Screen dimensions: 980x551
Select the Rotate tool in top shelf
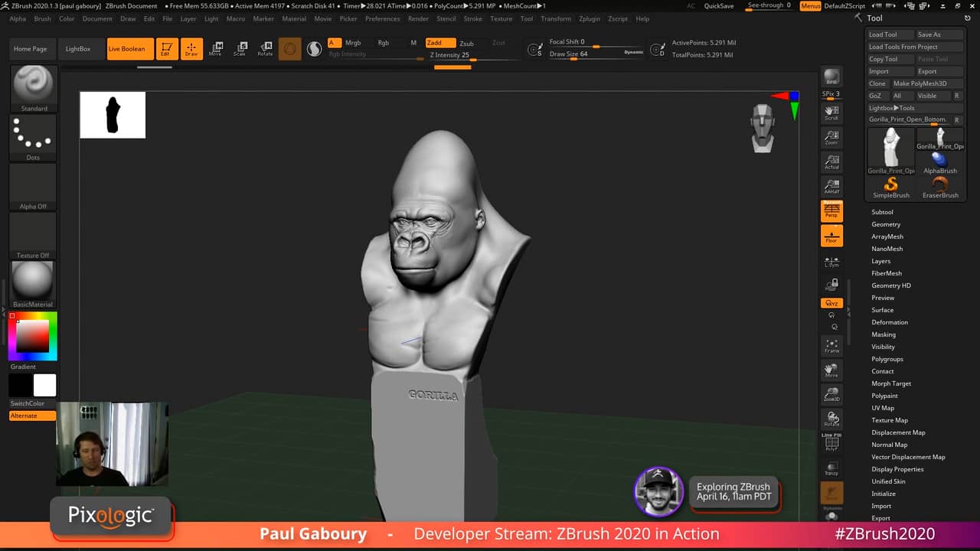click(x=265, y=49)
